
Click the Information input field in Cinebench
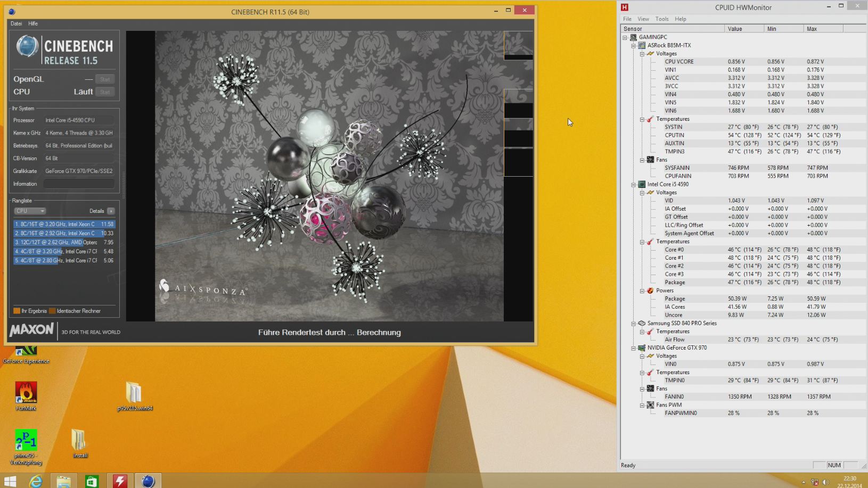(x=79, y=184)
